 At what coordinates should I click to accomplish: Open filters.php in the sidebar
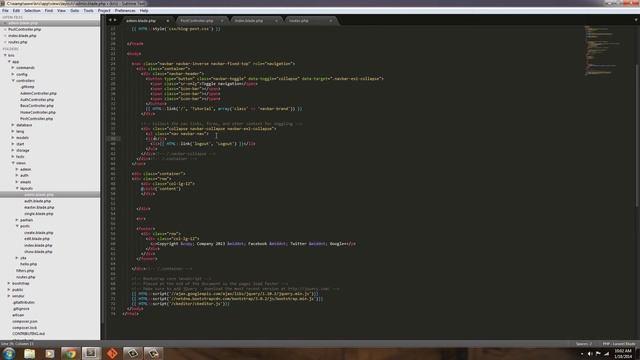pyautogui.click(x=25, y=271)
